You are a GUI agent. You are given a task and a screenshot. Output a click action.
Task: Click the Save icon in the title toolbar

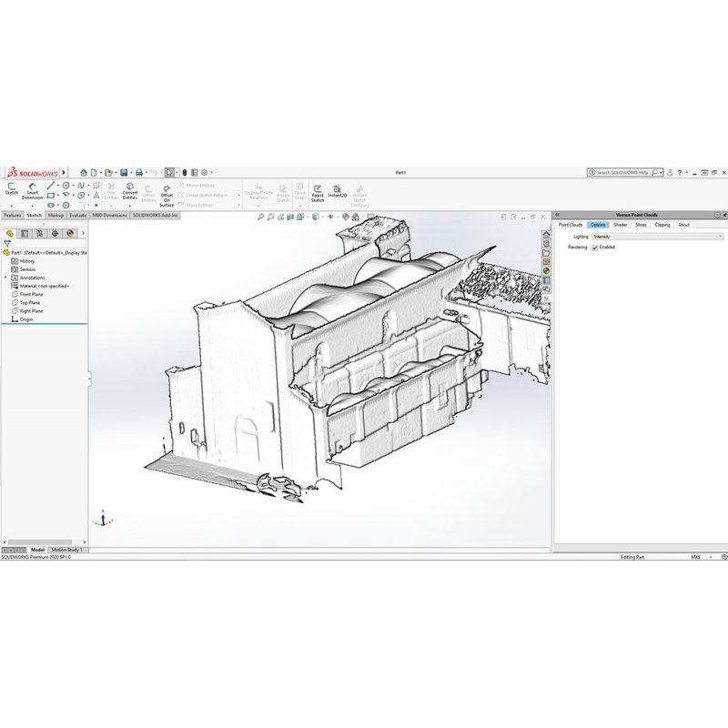[x=124, y=172]
